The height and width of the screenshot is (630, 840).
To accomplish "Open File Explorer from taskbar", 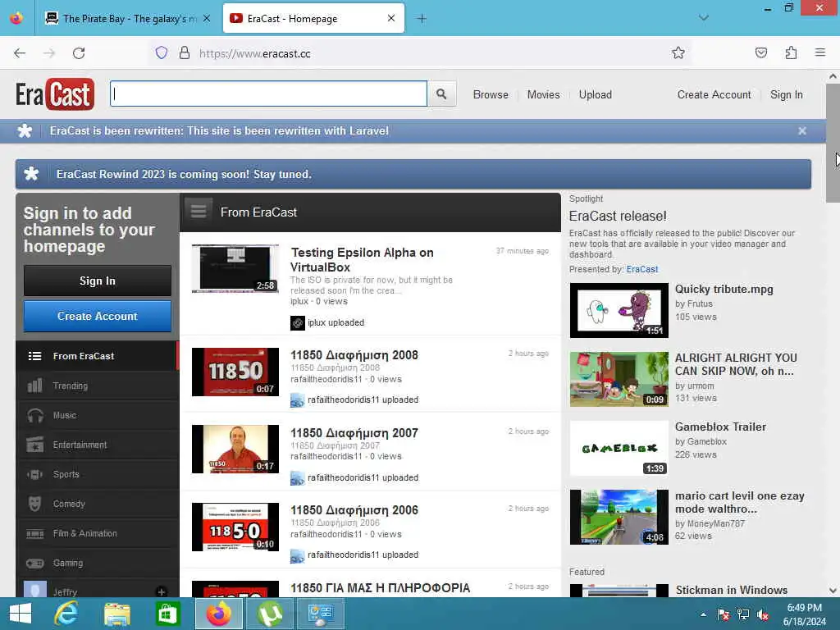I will coord(116,614).
